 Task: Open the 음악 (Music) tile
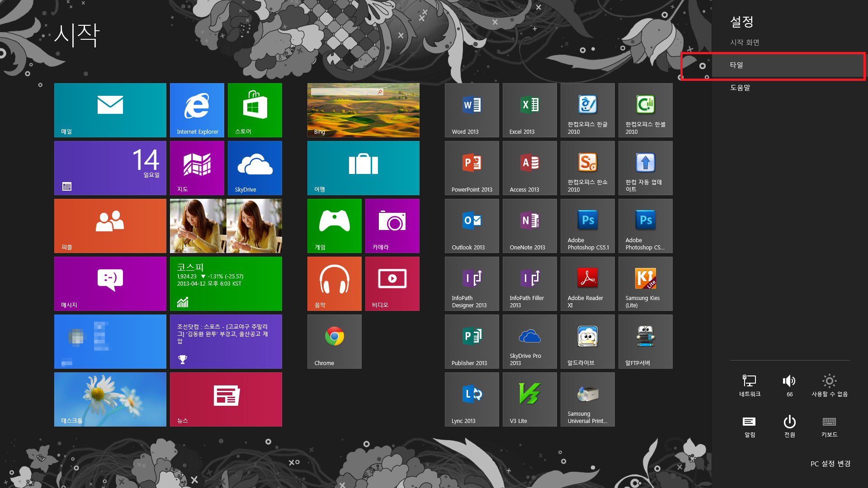pos(335,284)
